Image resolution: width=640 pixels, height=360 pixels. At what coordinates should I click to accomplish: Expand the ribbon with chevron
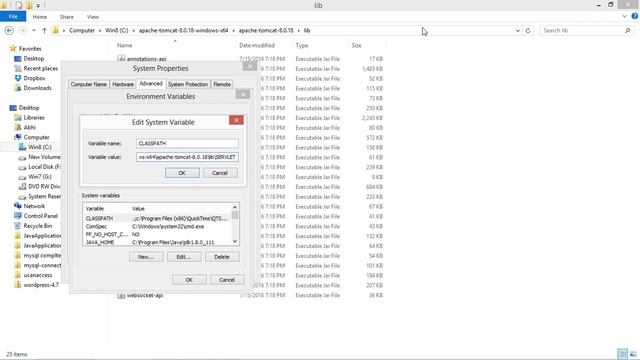click(624, 16)
